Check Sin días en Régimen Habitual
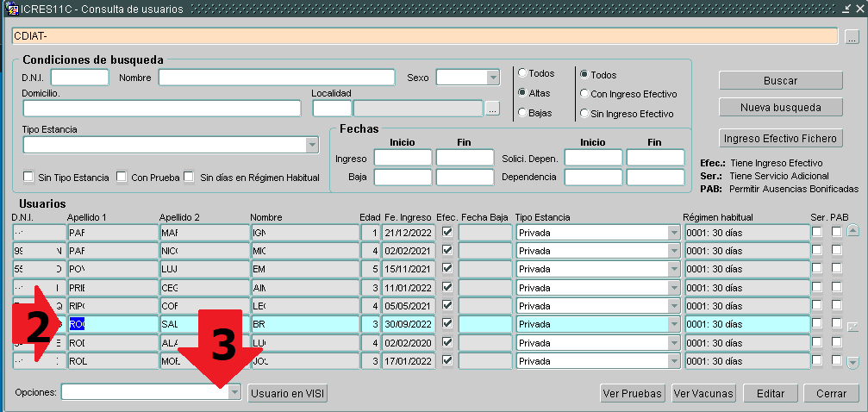 [190, 178]
